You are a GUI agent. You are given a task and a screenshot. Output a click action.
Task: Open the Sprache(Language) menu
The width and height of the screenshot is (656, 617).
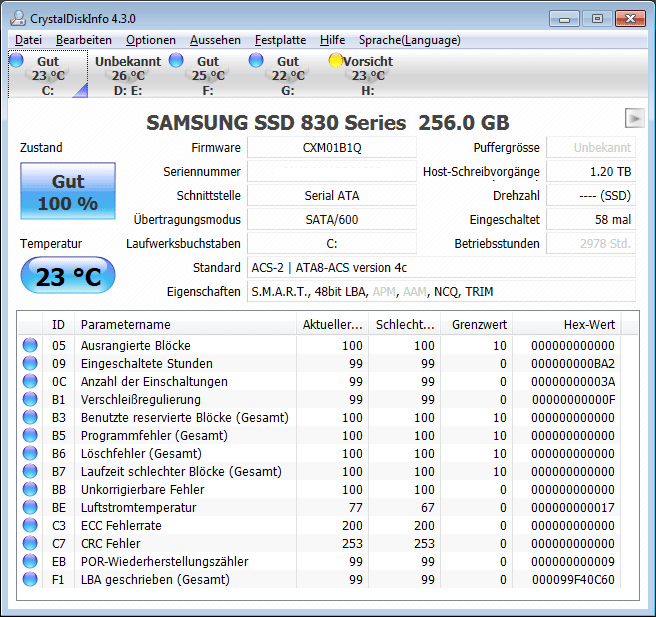[x=410, y=40]
